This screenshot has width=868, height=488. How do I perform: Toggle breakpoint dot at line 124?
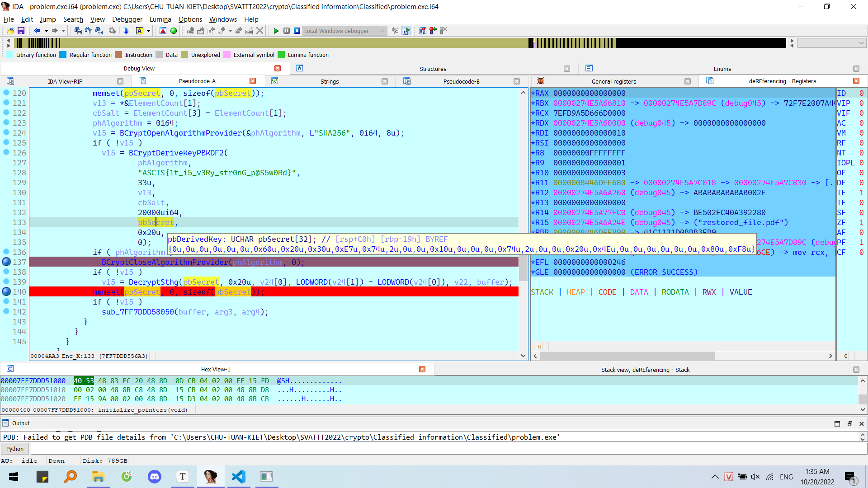point(6,133)
